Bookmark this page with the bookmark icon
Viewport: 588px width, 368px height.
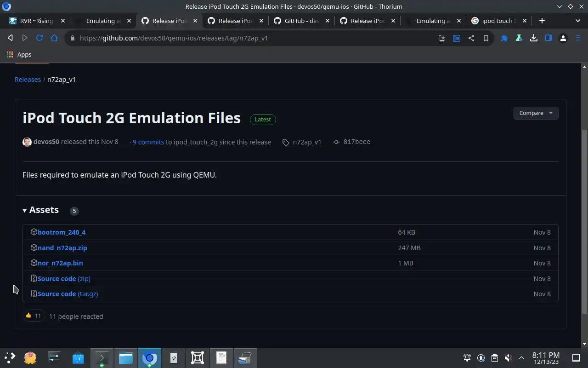(x=486, y=38)
